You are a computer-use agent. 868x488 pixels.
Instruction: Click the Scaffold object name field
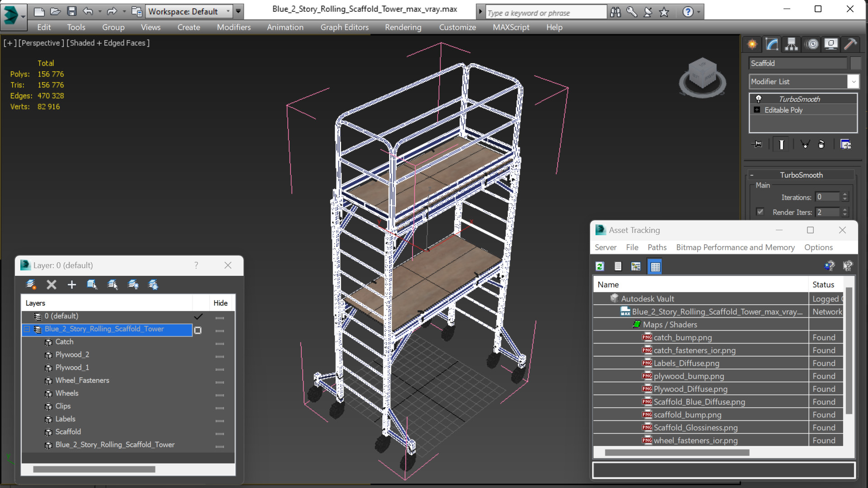[798, 63]
